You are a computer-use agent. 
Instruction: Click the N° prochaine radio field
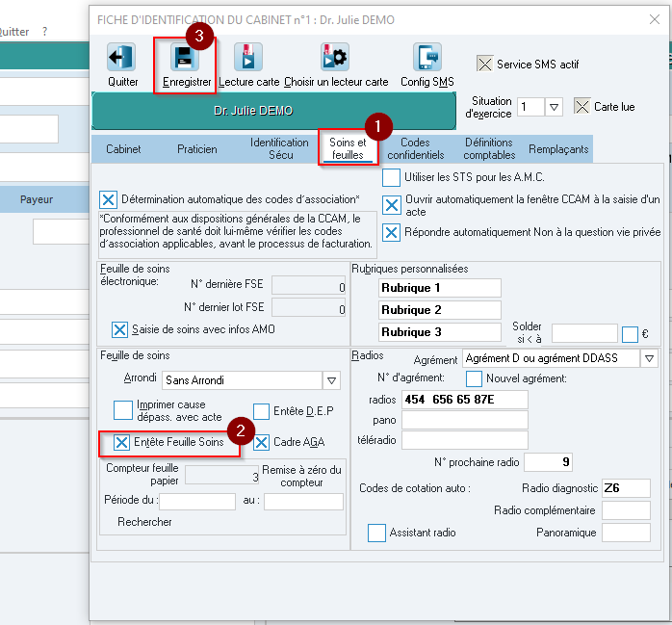click(548, 462)
